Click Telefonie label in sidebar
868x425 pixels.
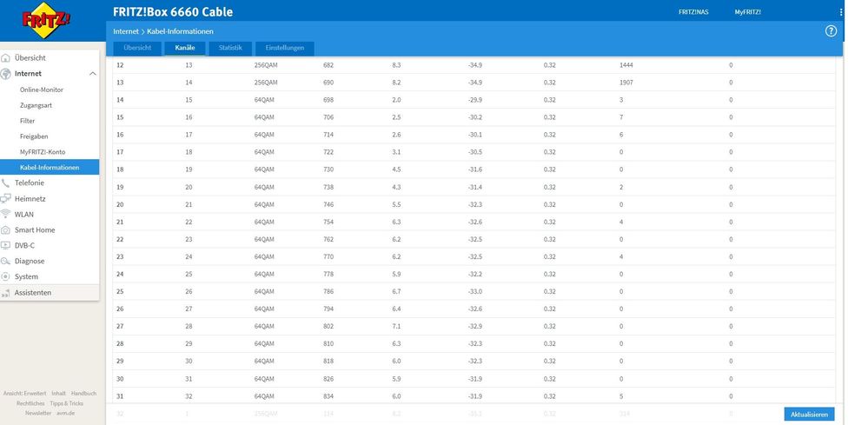click(30, 183)
